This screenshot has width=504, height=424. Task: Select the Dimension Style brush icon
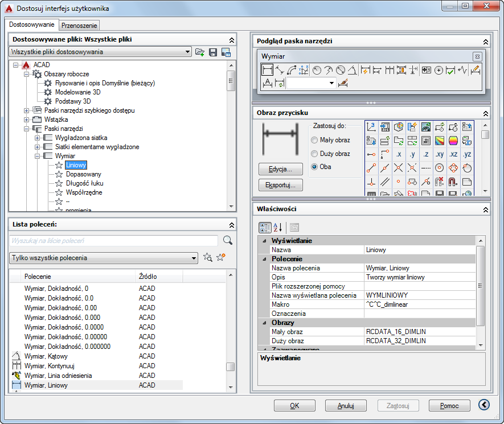click(343, 83)
